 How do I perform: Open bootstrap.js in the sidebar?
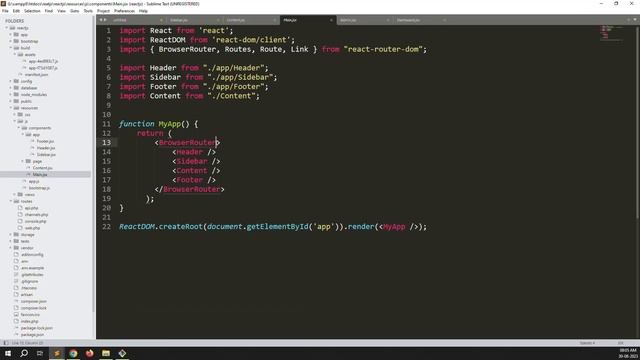[x=39, y=188]
